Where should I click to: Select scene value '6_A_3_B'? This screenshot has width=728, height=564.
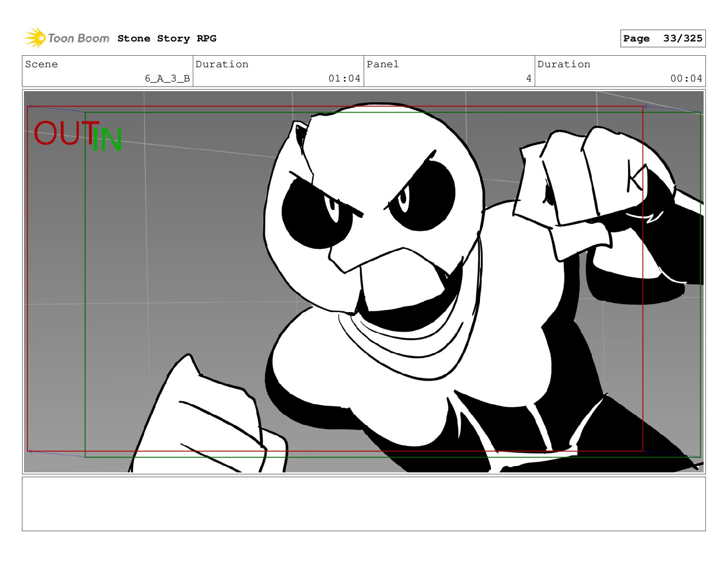tap(167, 79)
